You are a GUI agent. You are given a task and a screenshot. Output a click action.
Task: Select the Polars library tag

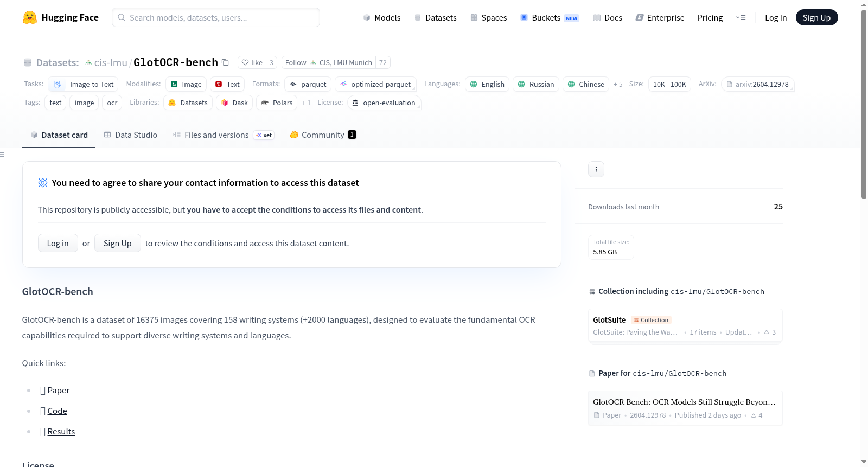coord(277,103)
